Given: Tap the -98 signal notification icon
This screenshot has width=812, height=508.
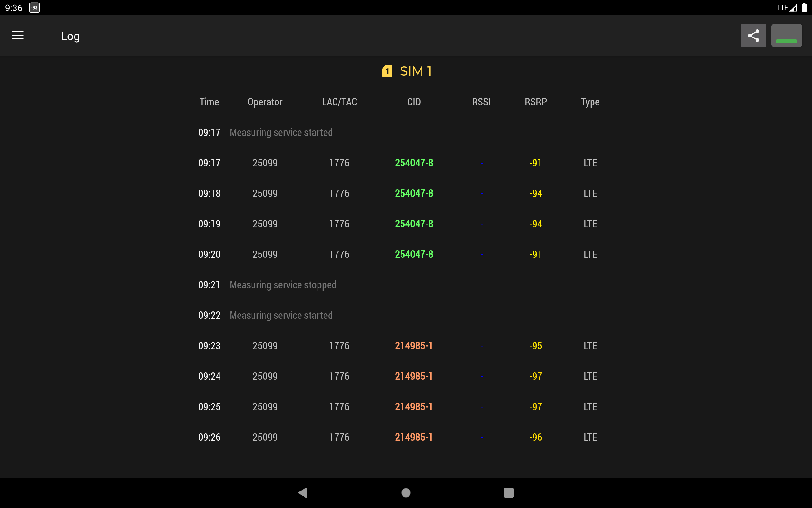Looking at the screenshot, I should pos(35,8).
